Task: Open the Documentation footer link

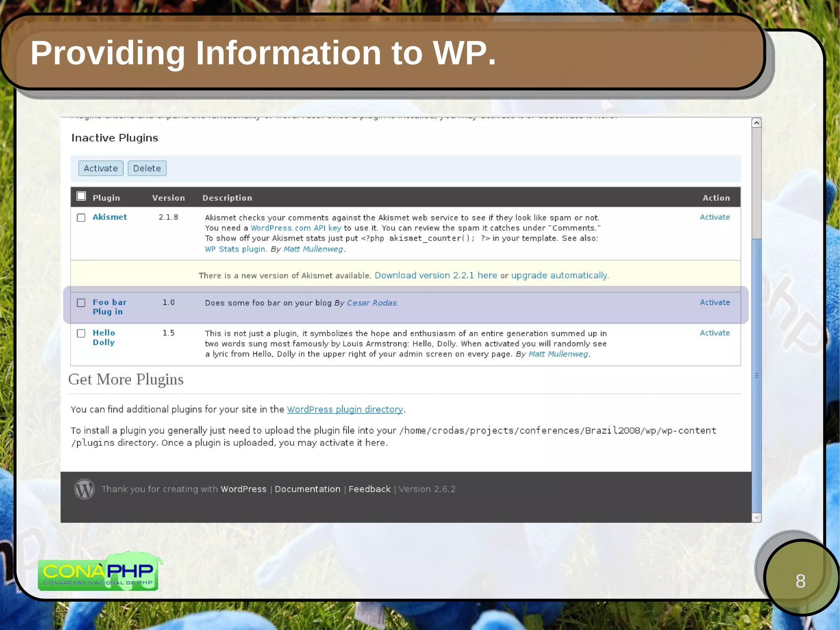Action: [x=308, y=489]
